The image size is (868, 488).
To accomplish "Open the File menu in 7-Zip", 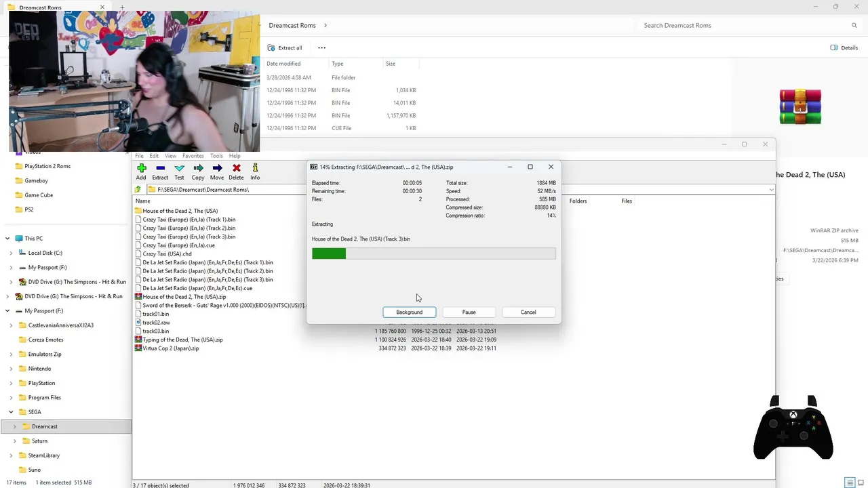I will tap(139, 156).
